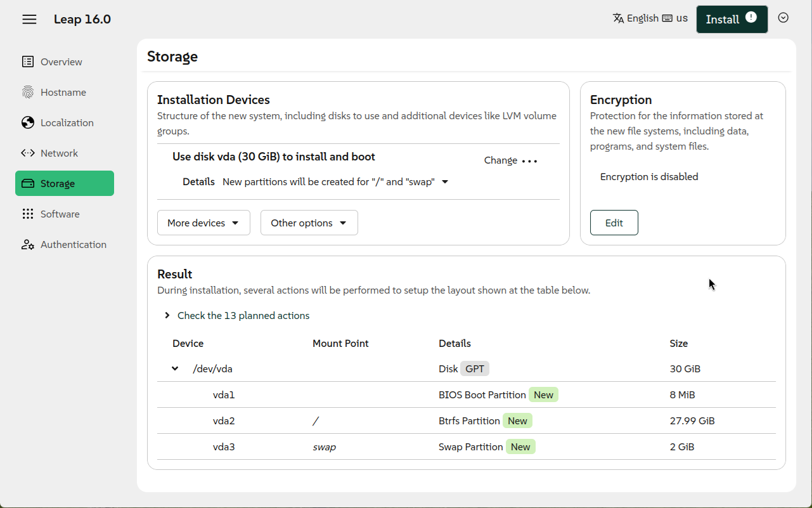The image size is (812, 508).
Task: Click the Network sidebar icon
Action: [x=28, y=153]
